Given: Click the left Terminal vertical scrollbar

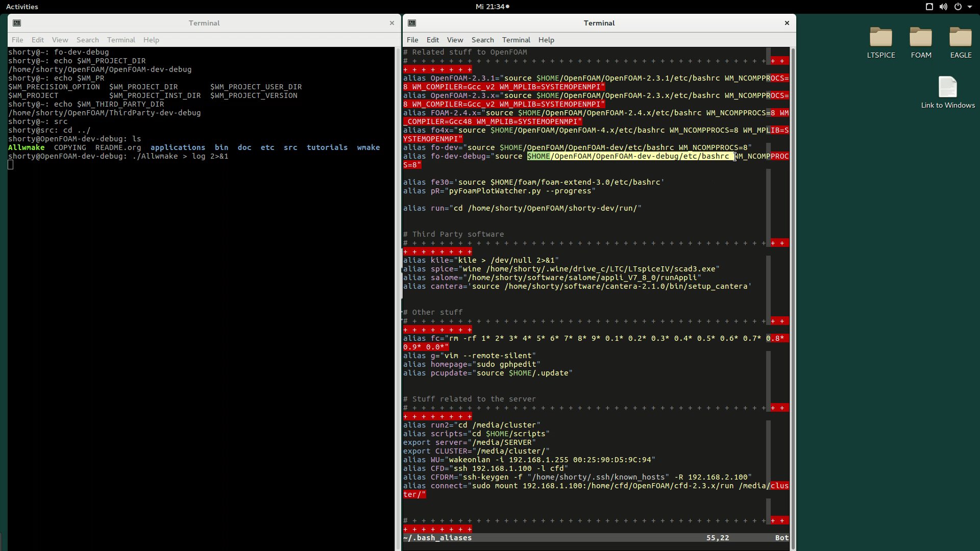Looking at the screenshot, I should pos(398,298).
